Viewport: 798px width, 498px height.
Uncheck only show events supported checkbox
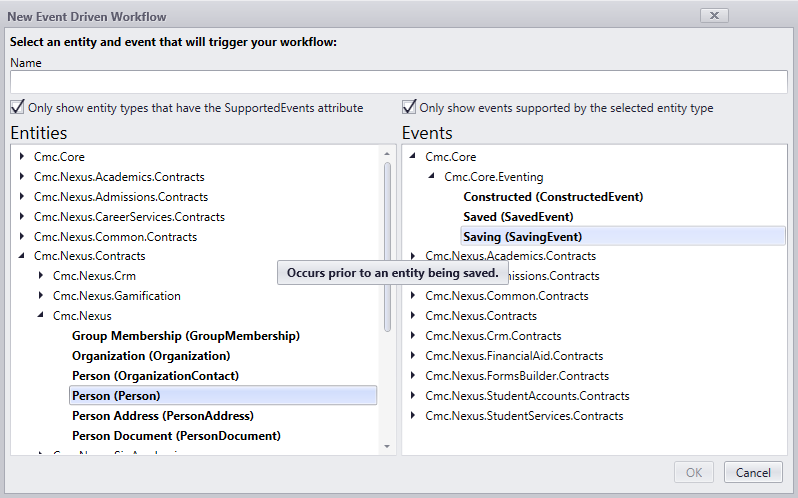[x=409, y=108]
